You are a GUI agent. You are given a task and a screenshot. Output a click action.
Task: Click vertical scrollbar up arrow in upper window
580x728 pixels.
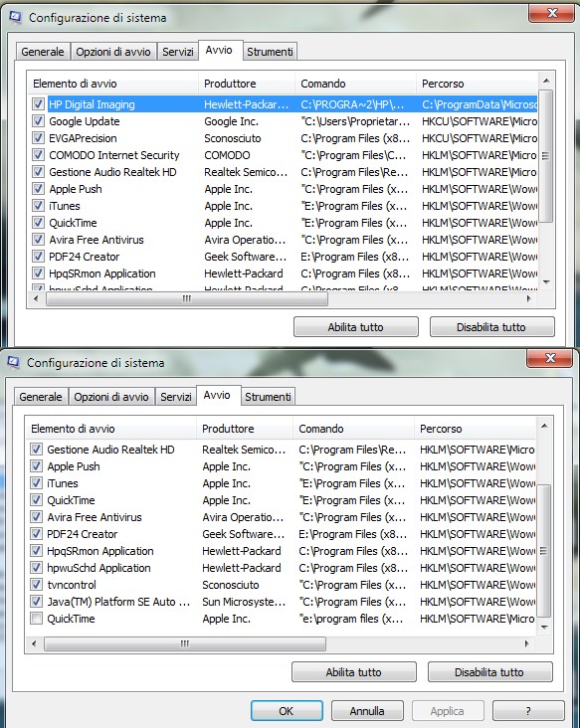coord(546,81)
